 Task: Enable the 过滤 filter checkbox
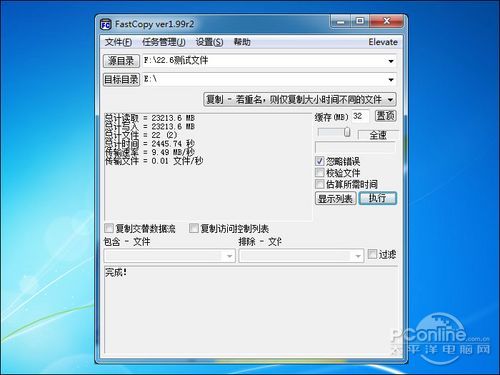pos(372,254)
